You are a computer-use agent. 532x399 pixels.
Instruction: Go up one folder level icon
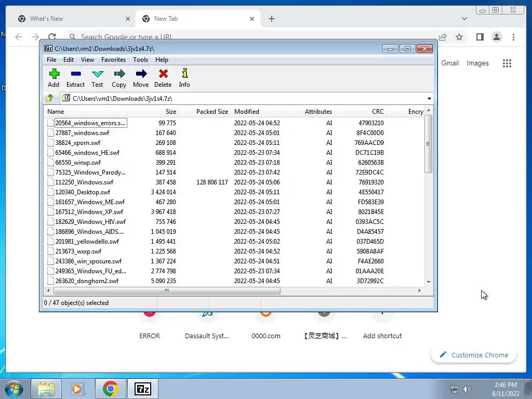point(50,98)
